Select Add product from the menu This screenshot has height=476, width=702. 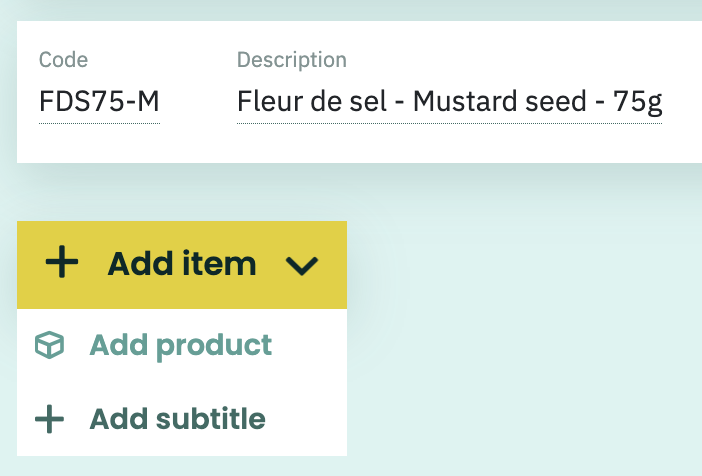(x=182, y=345)
